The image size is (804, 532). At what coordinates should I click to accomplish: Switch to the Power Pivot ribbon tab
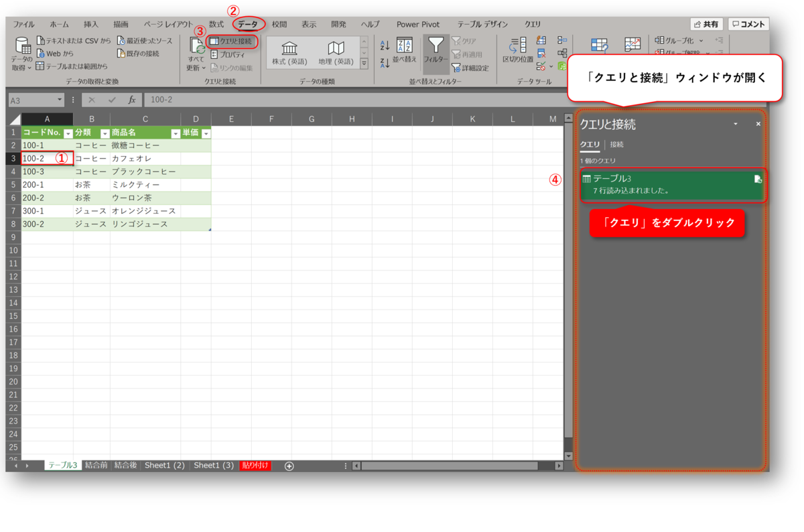pyautogui.click(x=417, y=23)
